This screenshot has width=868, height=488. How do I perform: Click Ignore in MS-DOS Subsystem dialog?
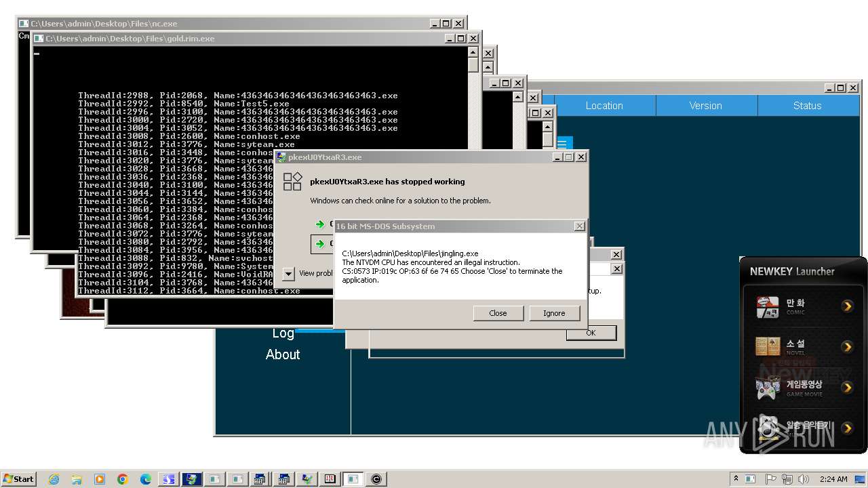[554, 313]
